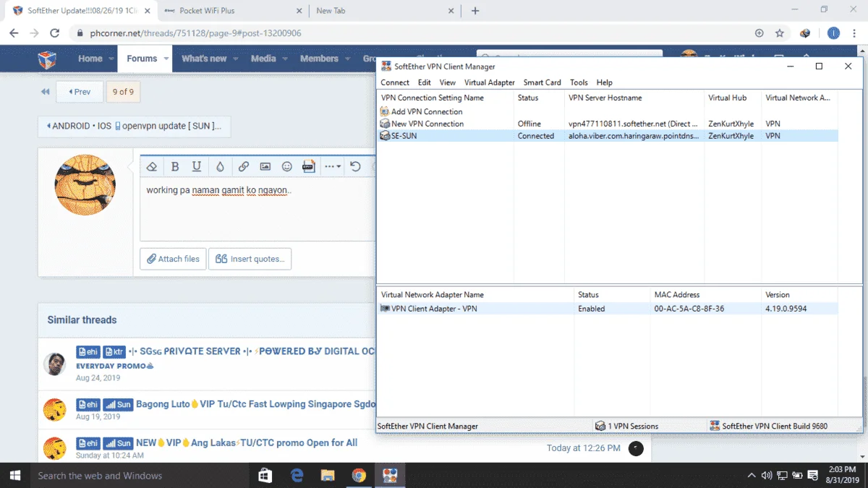The height and width of the screenshot is (488, 868).
Task: Expand the Members nav dropdown arrow
Action: [x=346, y=59]
